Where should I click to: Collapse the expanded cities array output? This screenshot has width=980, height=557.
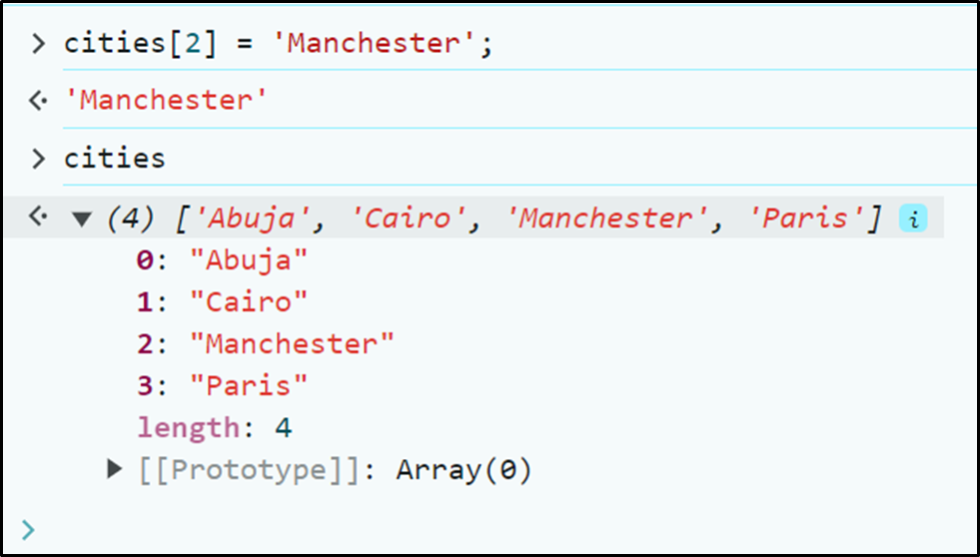coord(83,219)
